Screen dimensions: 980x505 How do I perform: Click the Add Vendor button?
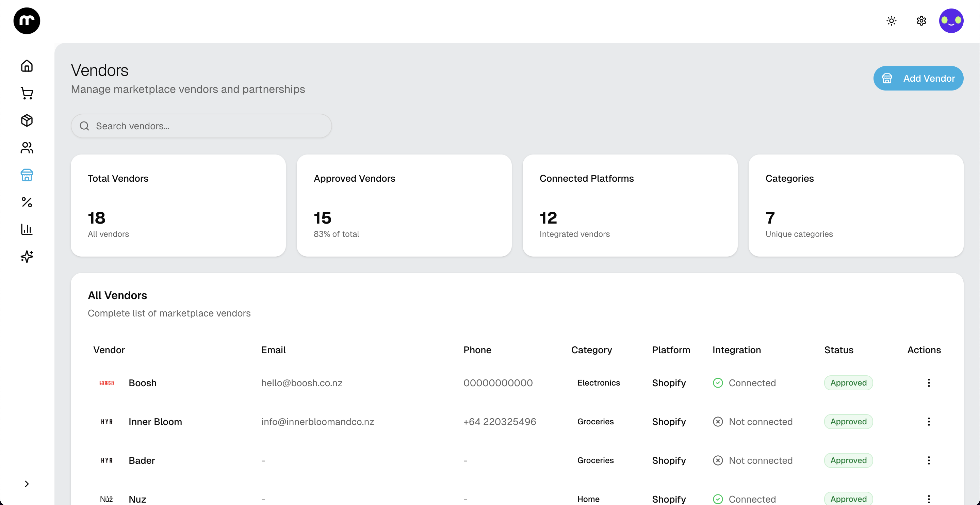[x=918, y=78]
